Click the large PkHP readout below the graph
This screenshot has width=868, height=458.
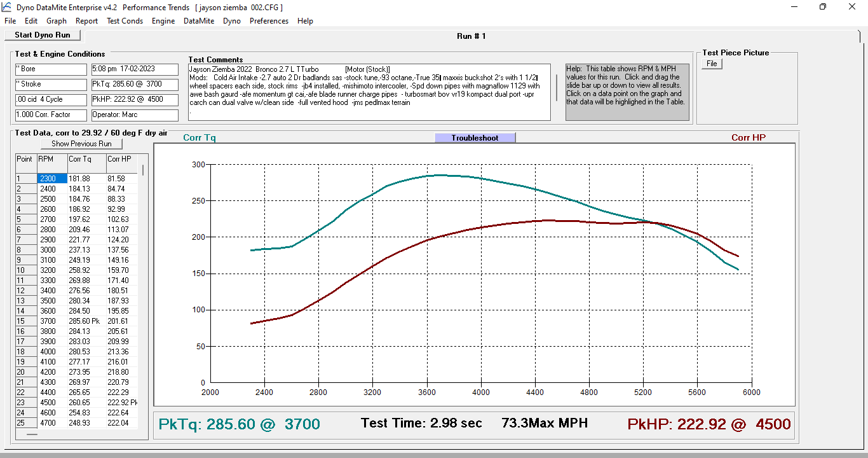(x=709, y=424)
